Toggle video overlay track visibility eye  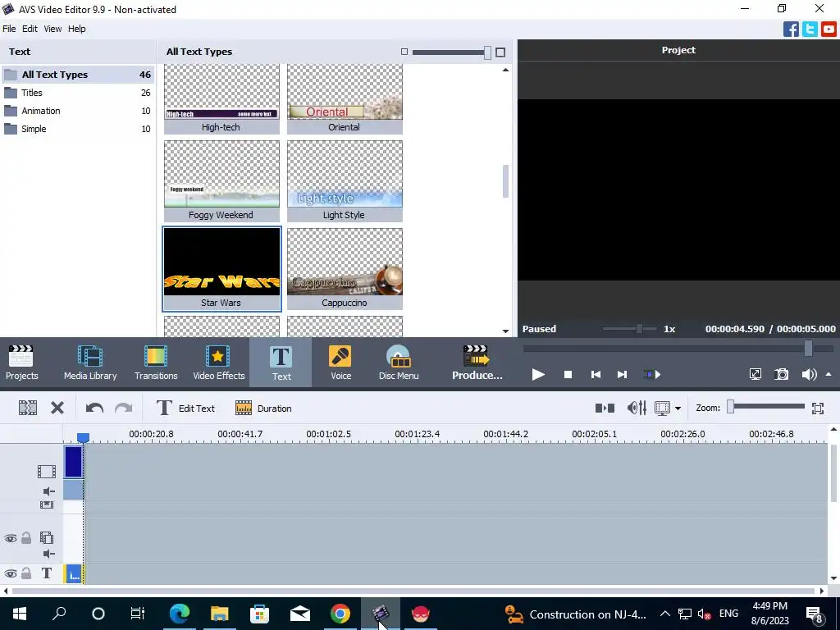click(x=10, y=538)
